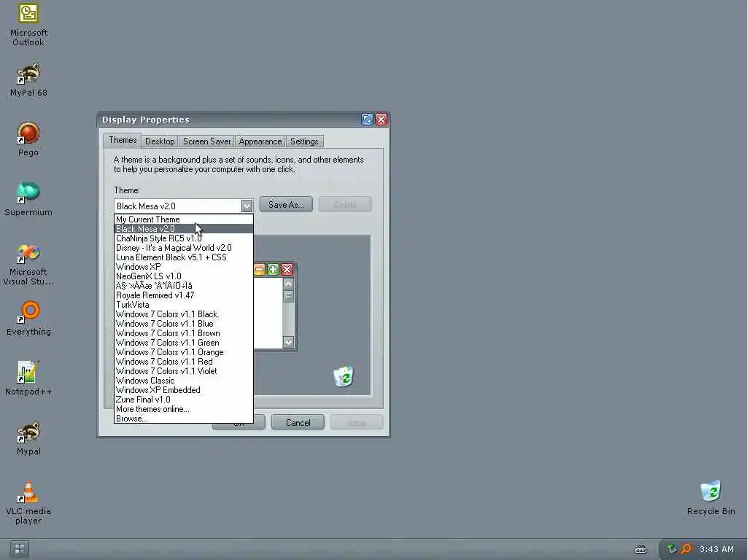The height and width of the screenshot is (560, 747).
Task: Choose Windows 7 Colors v1.1 Black
Action: coord(184,314)
